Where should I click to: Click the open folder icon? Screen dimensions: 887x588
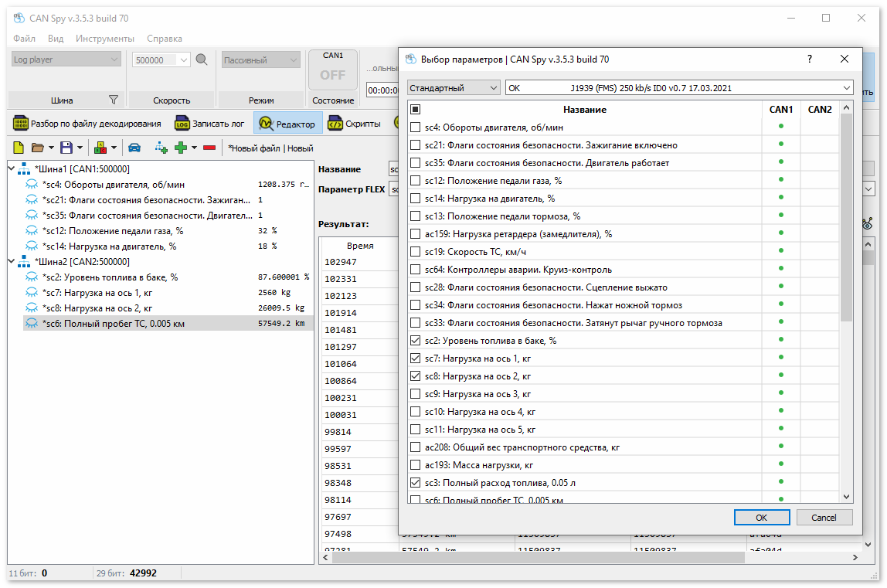(x=37, y=148)
